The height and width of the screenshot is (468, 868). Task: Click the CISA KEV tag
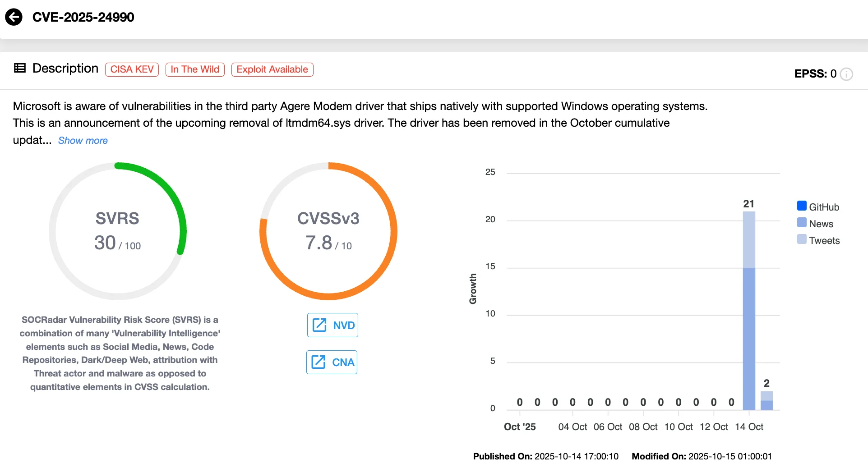click(x=132, y=69)
